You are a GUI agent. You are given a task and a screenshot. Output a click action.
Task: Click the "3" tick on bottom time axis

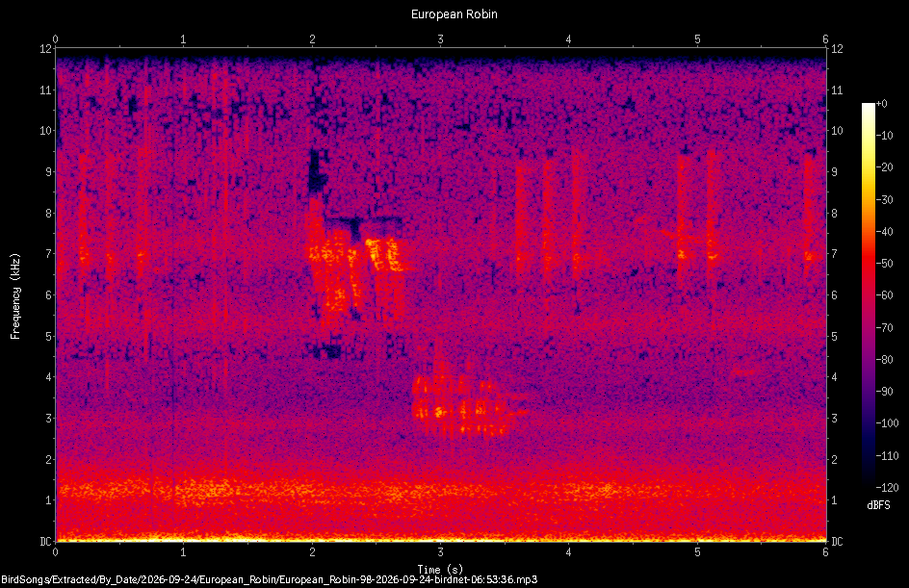440,552
